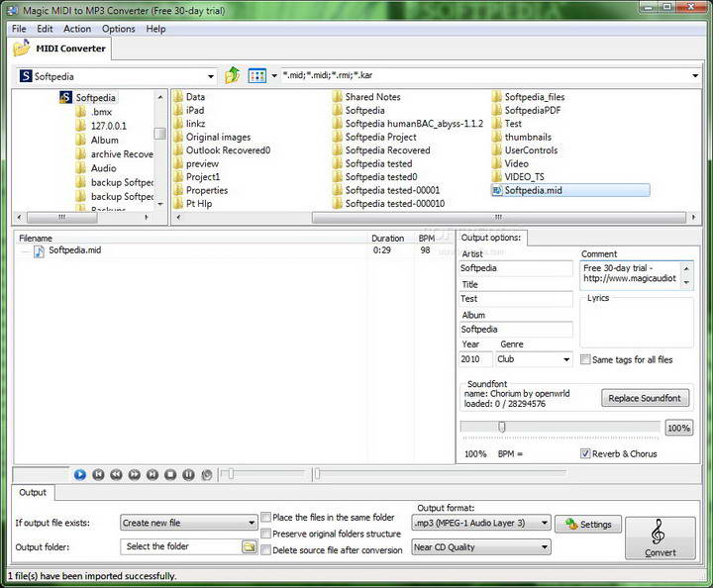Switch to the Output options tab
713x588 pixels.
click(x=490, y=238)
